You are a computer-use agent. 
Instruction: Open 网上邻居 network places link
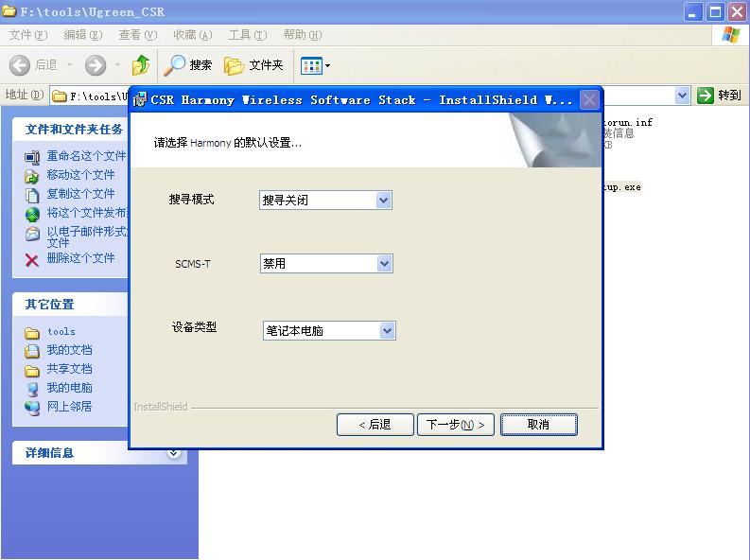pyautogui.click(x=69, y=407)
